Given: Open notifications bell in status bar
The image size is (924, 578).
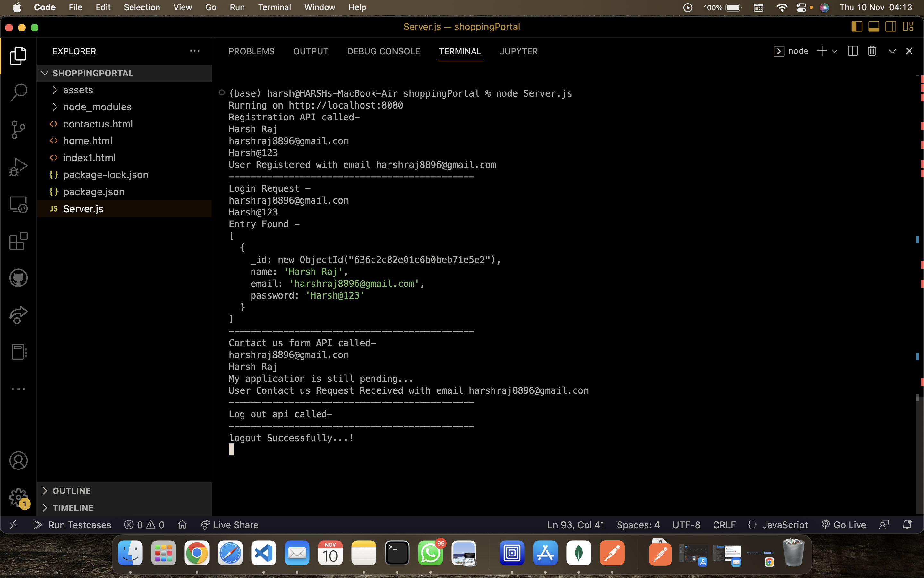Looking at the screenshot, I should 907,524.
